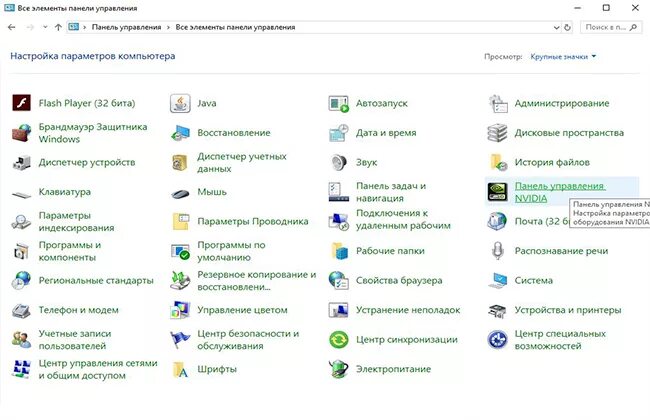Open the Почта (32 бита) icon
This screenshot has height=420, width=650.
pyautogui.click(x=497, y=221)
